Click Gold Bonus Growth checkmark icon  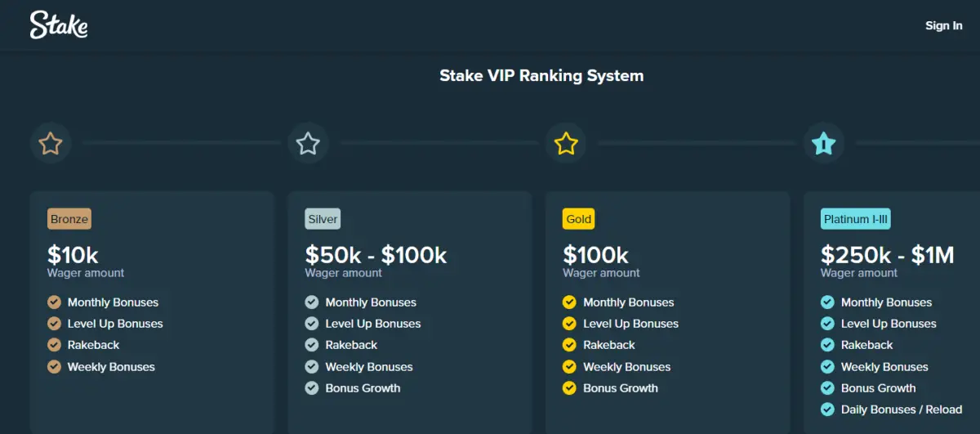click(x=570, y=388)
